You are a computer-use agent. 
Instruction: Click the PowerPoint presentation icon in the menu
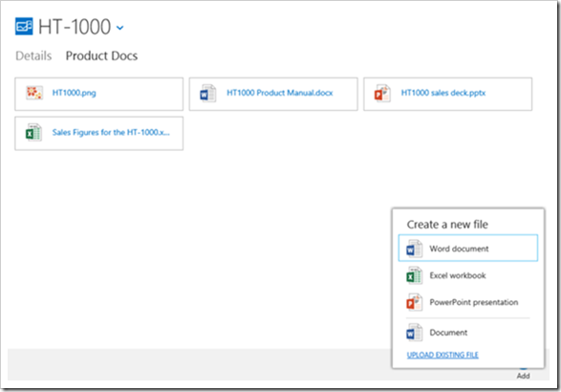tap(415, 302)
